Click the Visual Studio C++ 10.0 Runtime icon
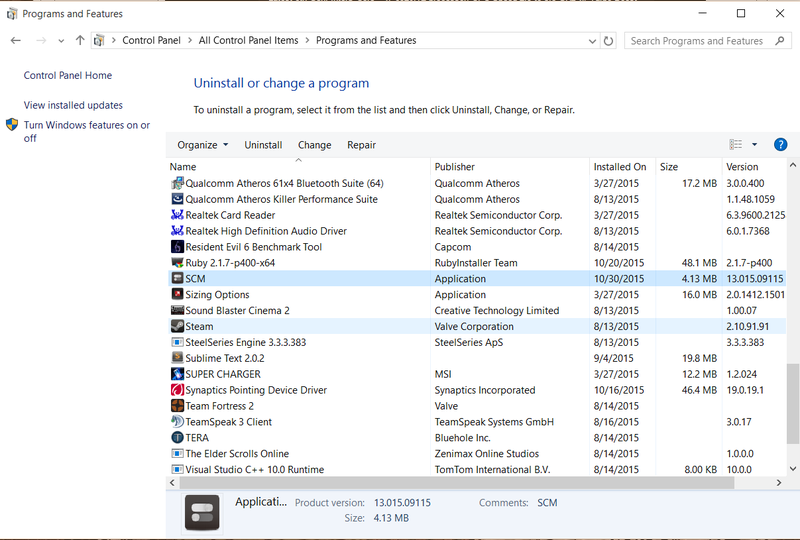 point(177,469)
